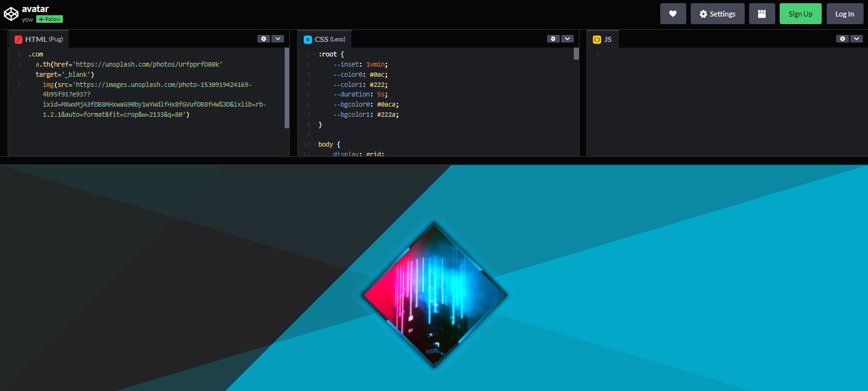Expand the JS panel options chevron

(857, 38)
